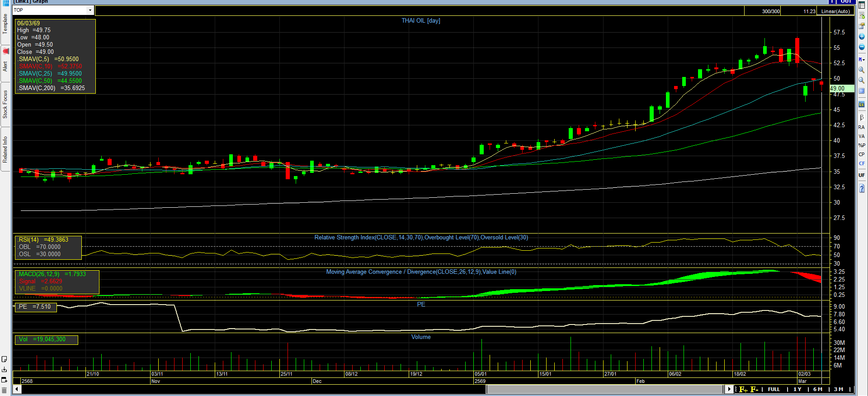Select the CP tool

(862, 154)
